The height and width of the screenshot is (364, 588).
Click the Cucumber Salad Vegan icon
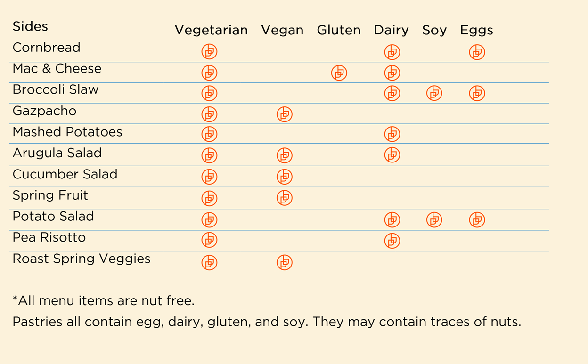tap(284, 177)
